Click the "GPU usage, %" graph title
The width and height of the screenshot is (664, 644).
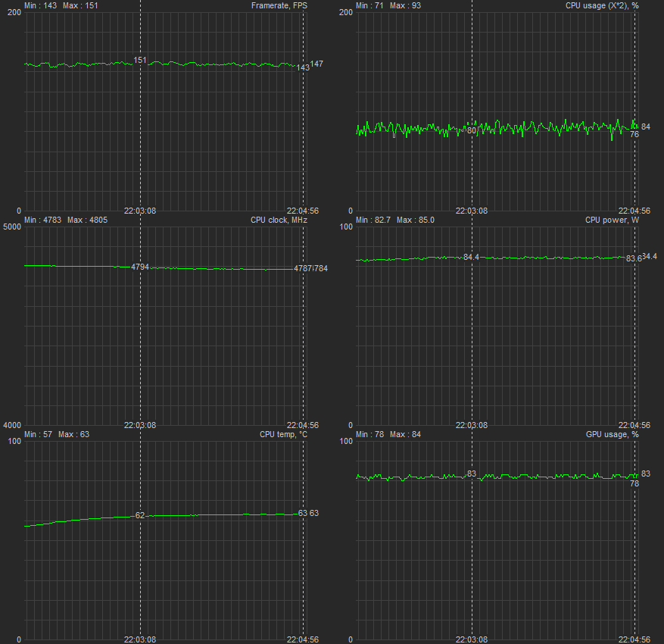point(613,434)
